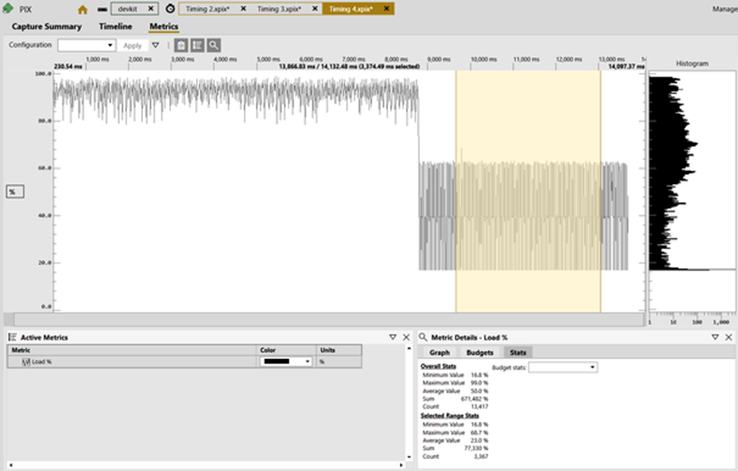Click the horizontal scrollbar under the graph
Image resolution: width=738 pixels, height=471 pixels.
point(329,320)
